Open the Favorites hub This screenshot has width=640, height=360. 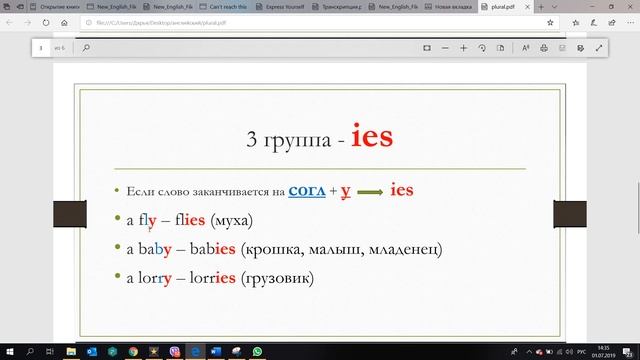576,23
